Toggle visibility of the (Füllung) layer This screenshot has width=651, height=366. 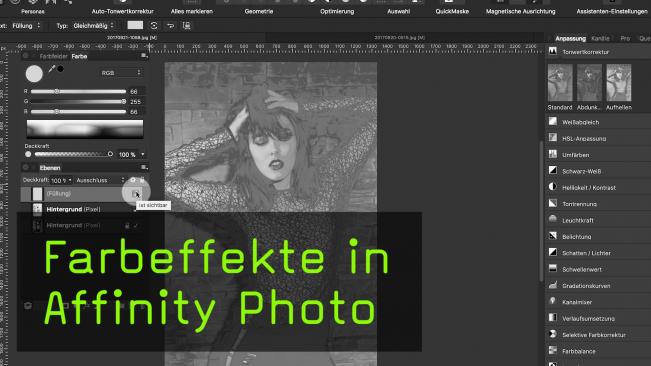point(136,194)
